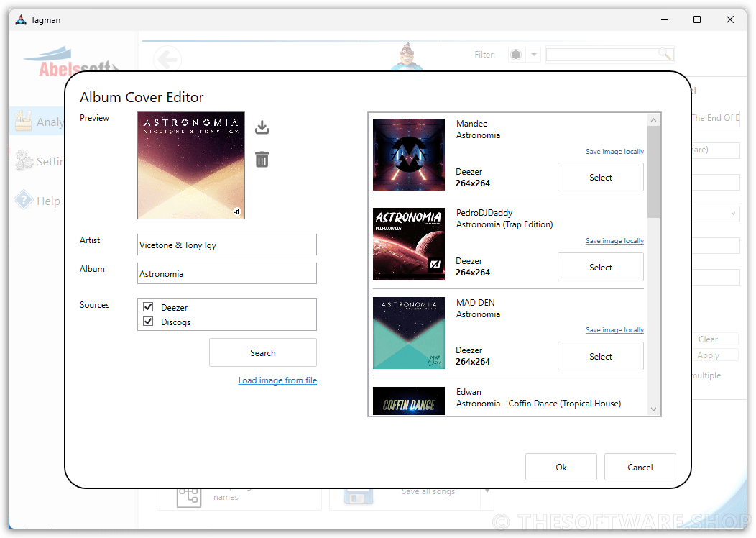Click the filter search magnifier icon

coord(665,54)
